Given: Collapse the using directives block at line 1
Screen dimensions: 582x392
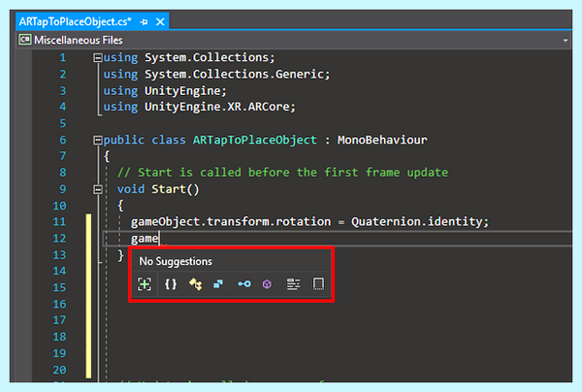Looking at the screenshot, I should click(x=98, y=57).
